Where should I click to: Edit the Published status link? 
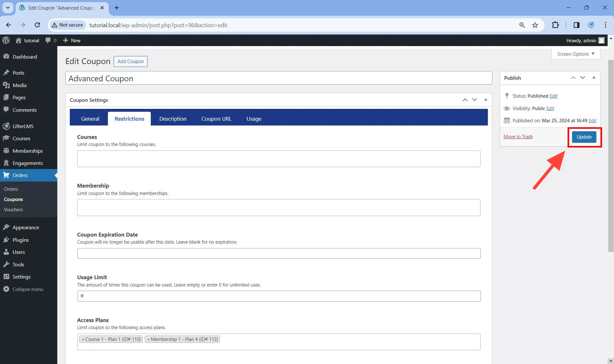click(553, 96)
